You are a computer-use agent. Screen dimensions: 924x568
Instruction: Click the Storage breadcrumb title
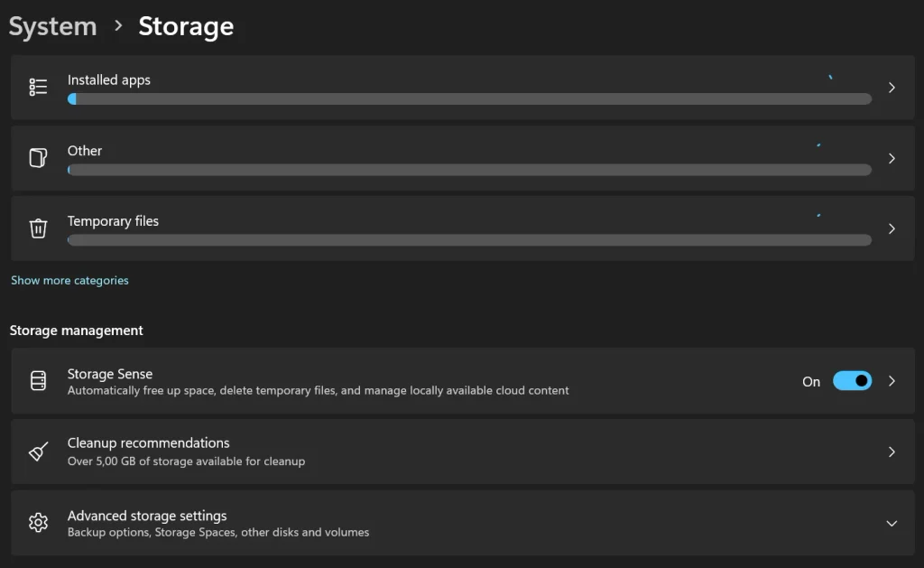pyautogui.click(x=186, y=26)
